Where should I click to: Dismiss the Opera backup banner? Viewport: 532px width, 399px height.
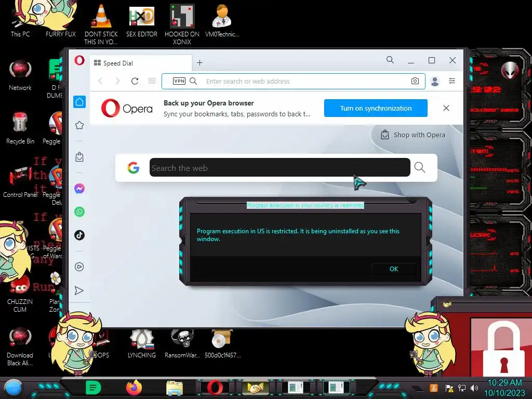pyautogui.click(x=446, y=108)
